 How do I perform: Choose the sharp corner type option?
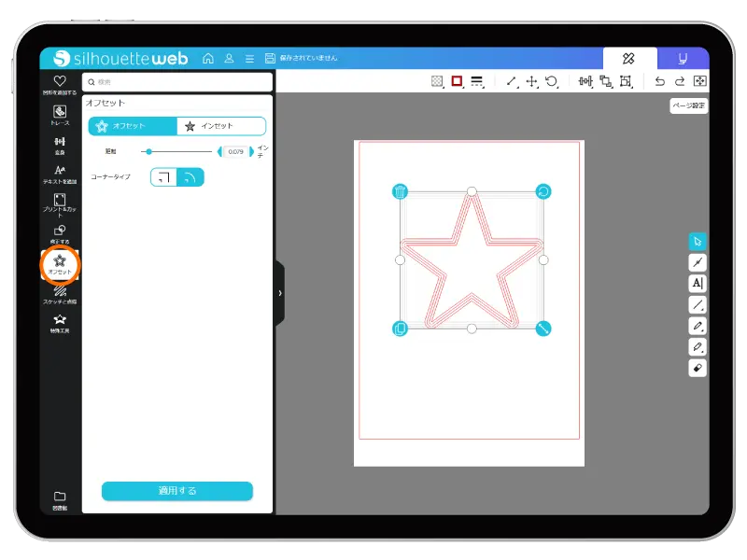(163, 177)
